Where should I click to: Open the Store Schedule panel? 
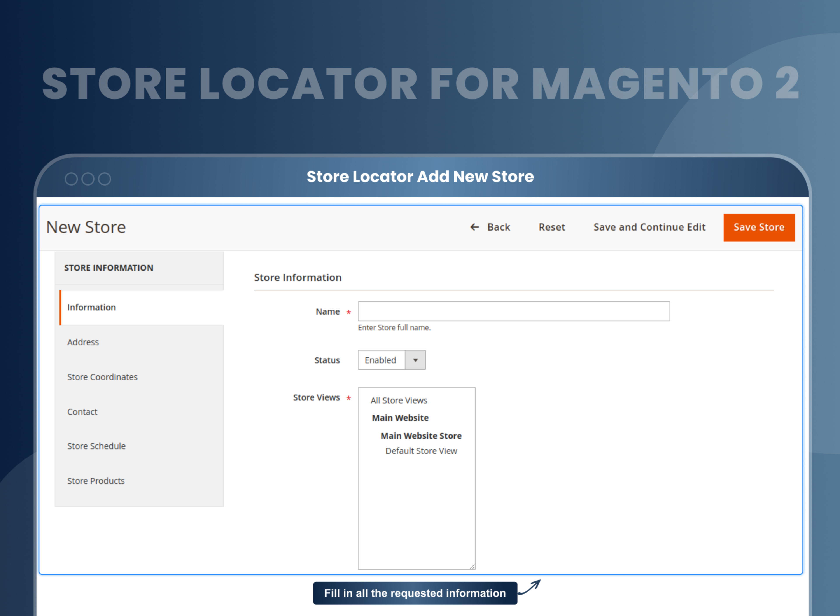point(96,446)
